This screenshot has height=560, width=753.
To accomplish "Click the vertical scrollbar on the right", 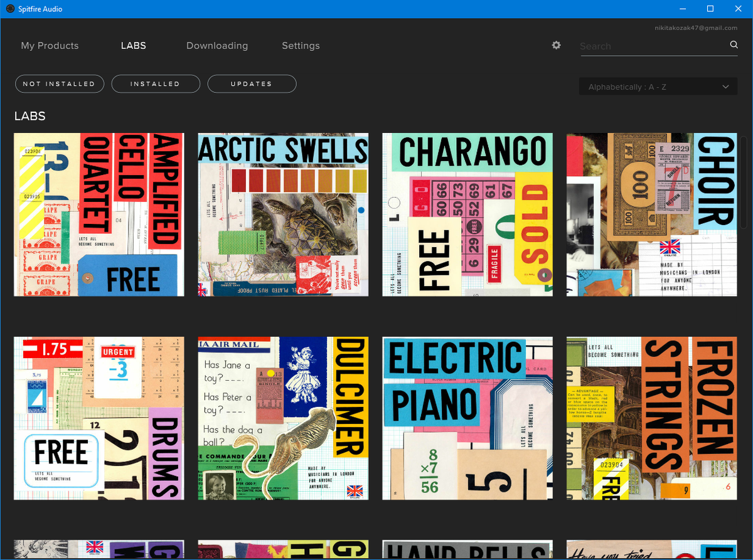I will 744,182.
